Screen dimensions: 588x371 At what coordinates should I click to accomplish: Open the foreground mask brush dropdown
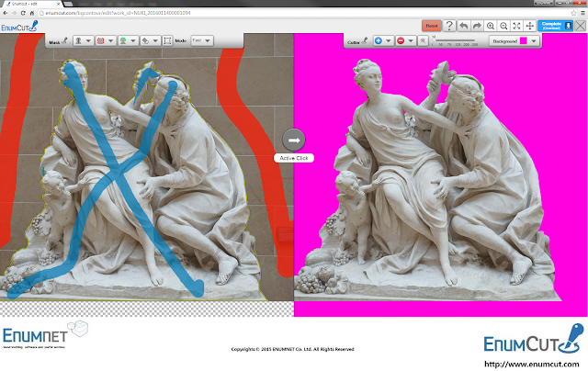click(88, 40)
